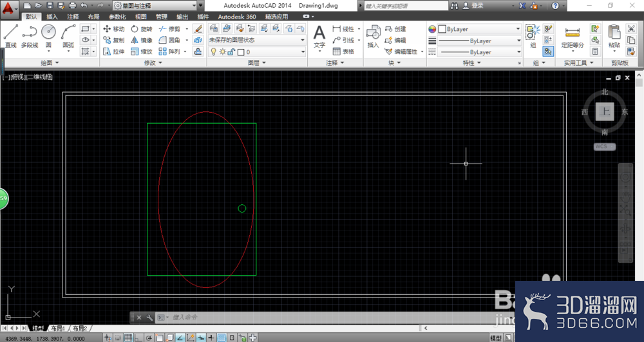Toggle grid display in the status bar

tap(128, 338)
